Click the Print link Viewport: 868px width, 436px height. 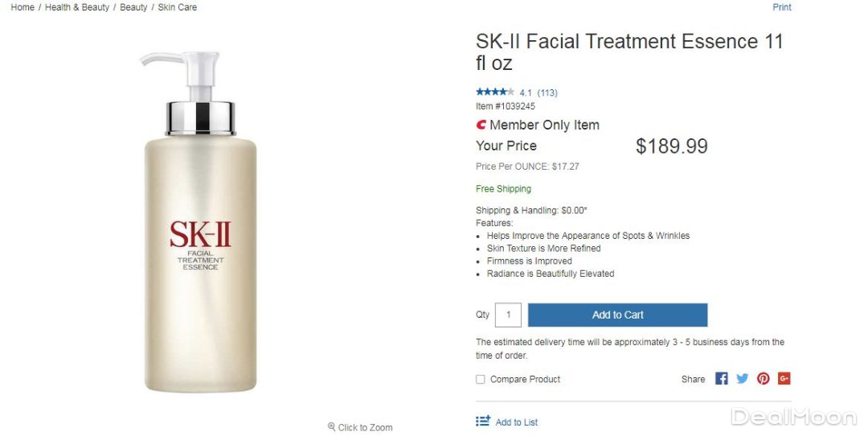[x=782, y=7]
